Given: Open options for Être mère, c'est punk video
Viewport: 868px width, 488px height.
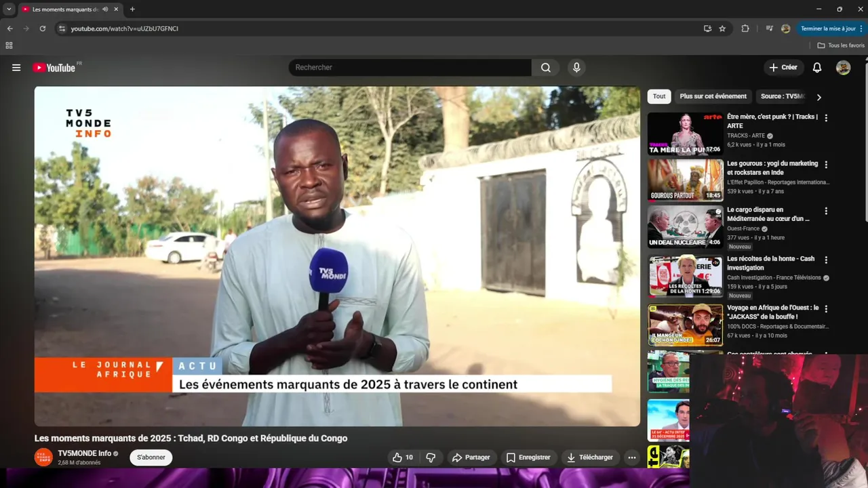Looking at the screenshot, I should point(826,118).
